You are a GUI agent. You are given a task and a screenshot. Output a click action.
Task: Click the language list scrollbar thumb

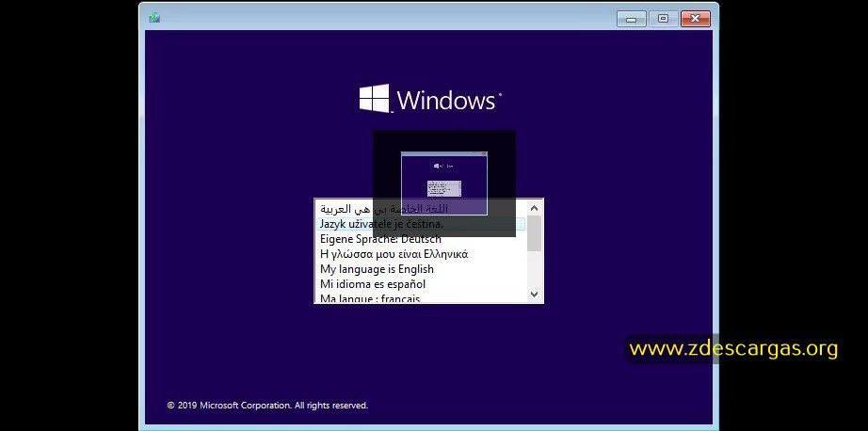[534, 233]
